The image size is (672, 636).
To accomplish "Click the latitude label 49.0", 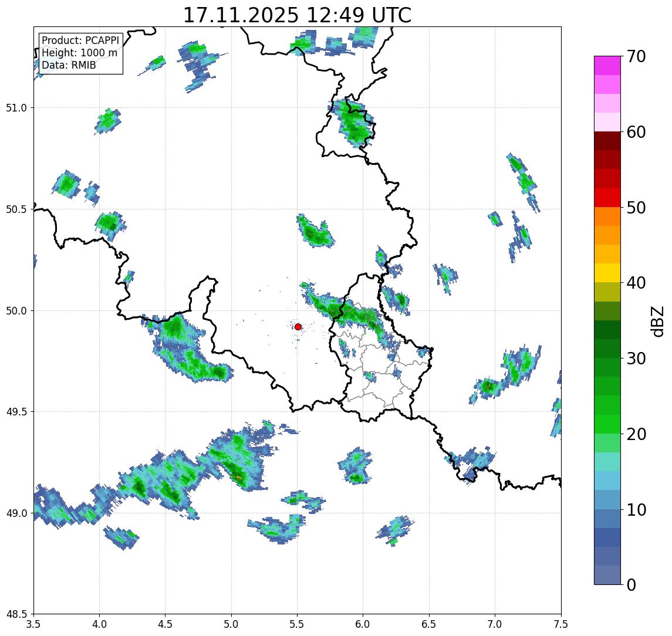I will pos(16,513).
